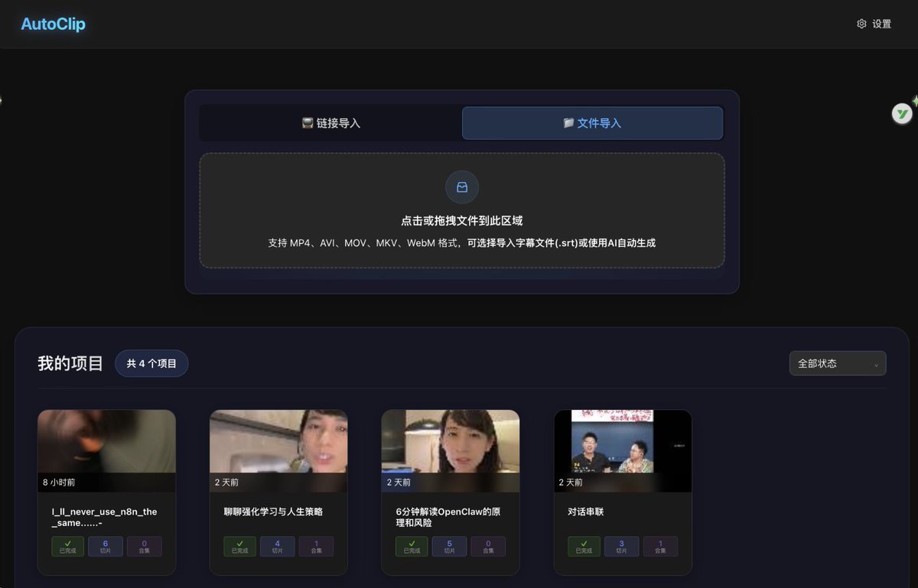This screenshot has height=588, width=918.
Task: Click the green floating icon on right edge
Action: pos(901,113)
